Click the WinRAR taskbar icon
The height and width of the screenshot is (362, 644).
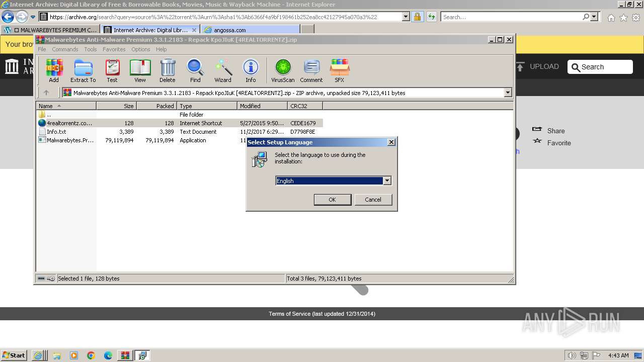[x=125, y=355]
